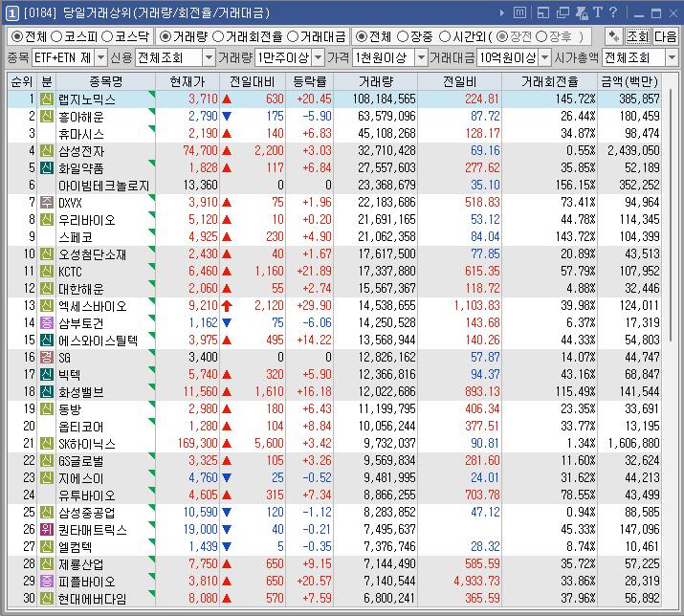Select the 시간외 radio button
This screenshot has height=616, width=684.
pos(444,36)
